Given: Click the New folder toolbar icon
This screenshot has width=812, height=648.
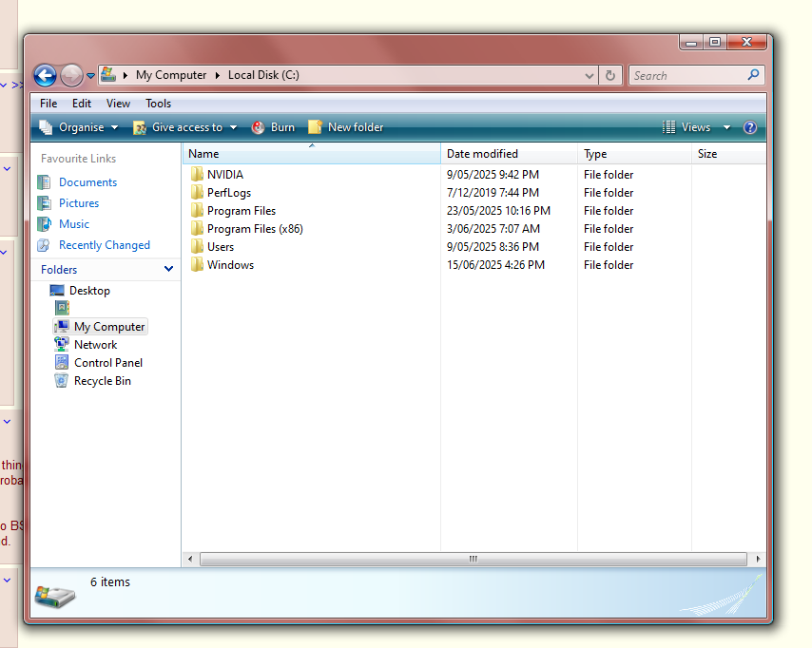Looking at the screenshot, I should [x=315, y=127].
